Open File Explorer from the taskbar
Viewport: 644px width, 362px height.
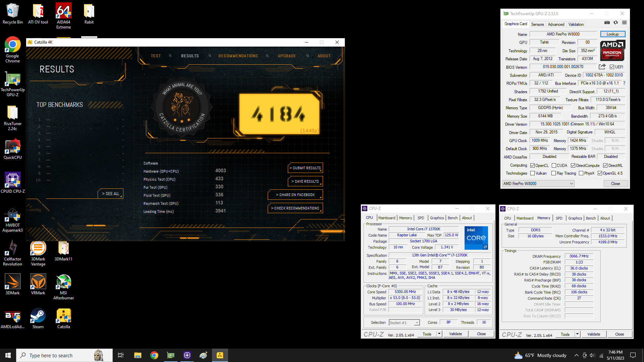point(138,355)
